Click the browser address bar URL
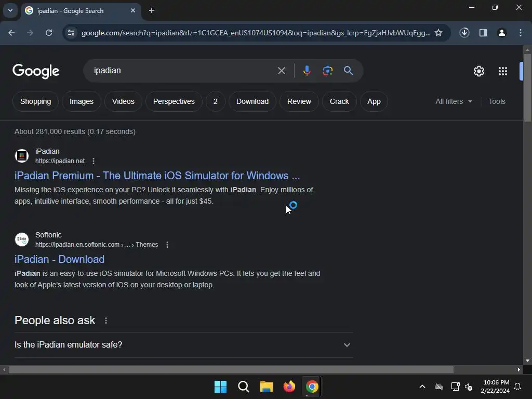This screenshot has height=399, width=532. pyautogui.click(x=256, y=33)
